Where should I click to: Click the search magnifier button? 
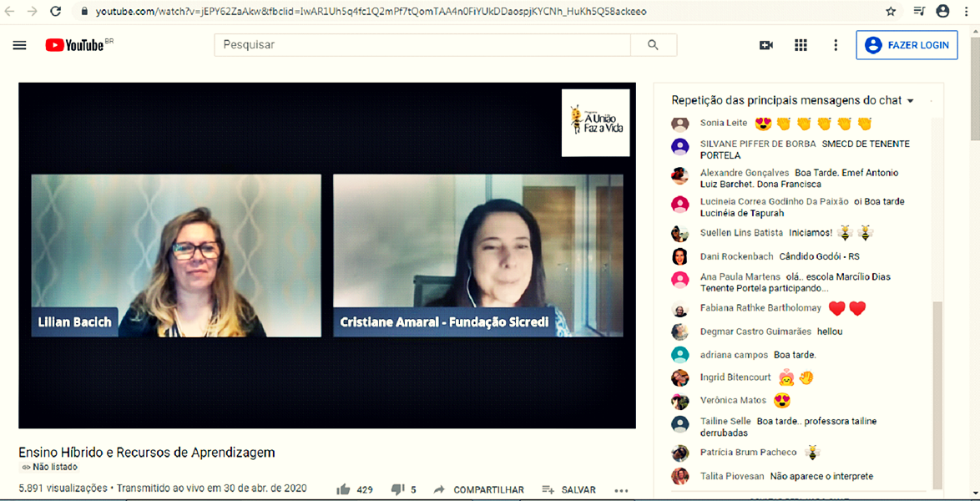(x=653, y=45)
